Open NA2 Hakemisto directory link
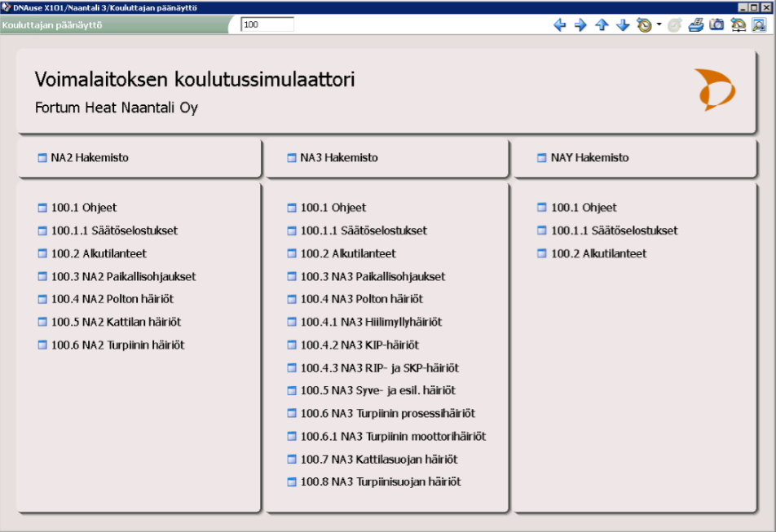Viewport: 776px width, 532px height. (x=83, y=158)
